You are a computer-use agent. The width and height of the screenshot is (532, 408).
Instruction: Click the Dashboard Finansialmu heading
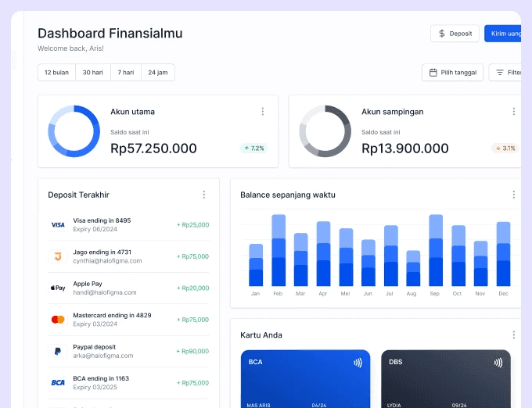tap(110, 33)
